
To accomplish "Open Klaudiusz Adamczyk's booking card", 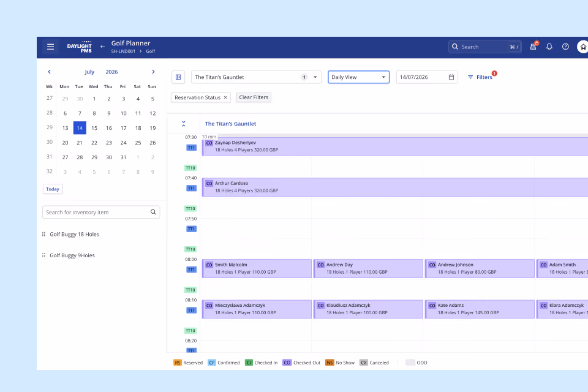I will (368, 309).
